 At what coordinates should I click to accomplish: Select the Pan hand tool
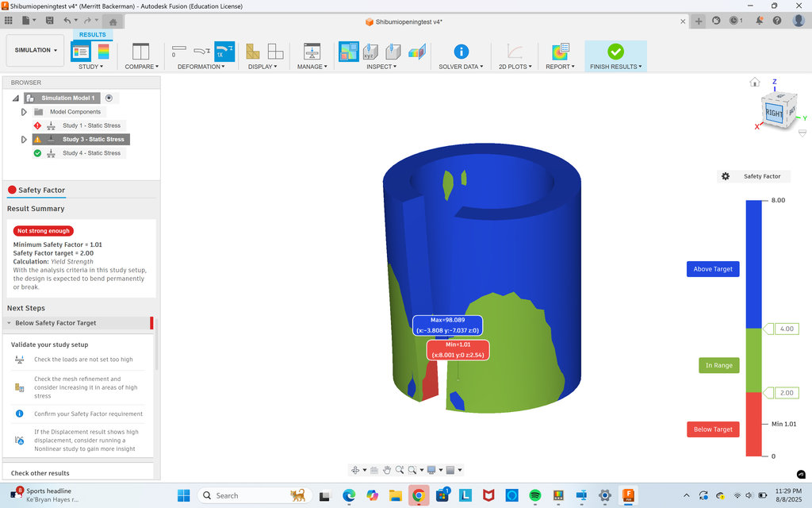click(387, 470)
